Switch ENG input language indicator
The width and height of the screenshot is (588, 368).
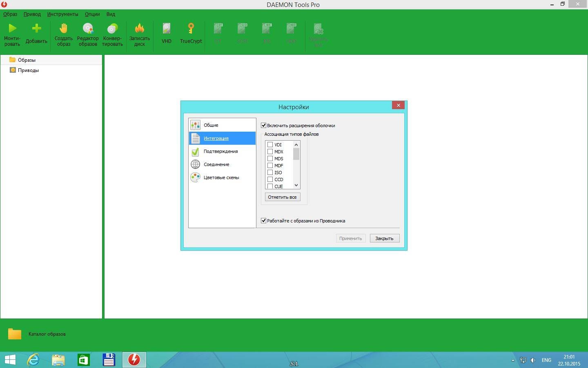(546, 360)
